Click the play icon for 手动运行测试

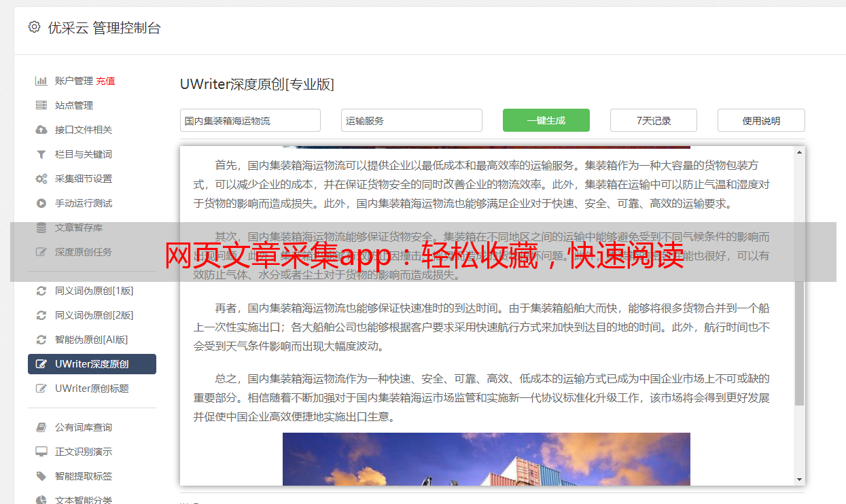click(41, 203)
